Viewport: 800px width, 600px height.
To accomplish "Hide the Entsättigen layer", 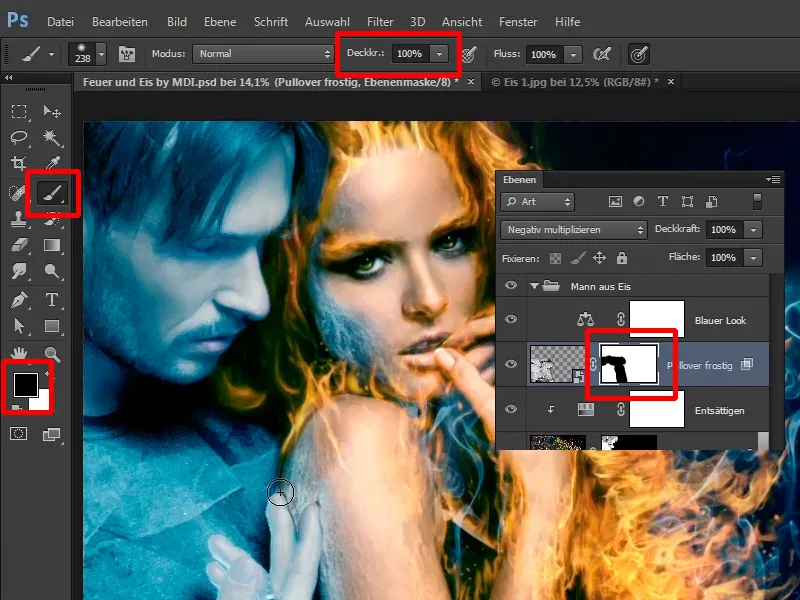I will click(x=511, y=409).
